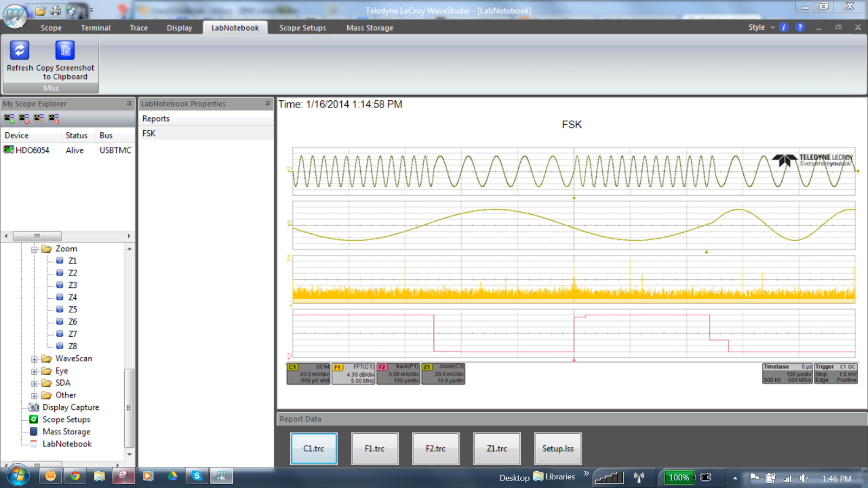Click the WaveStudio application orb button
This screenshot has height=488, width=868.
(15, 16)
